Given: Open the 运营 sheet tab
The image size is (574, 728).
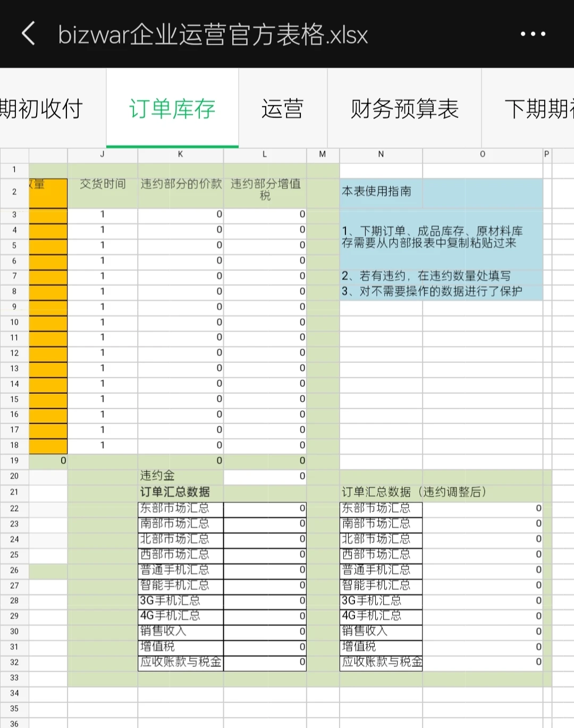Looking at the screenshot, I should point(283,109).
